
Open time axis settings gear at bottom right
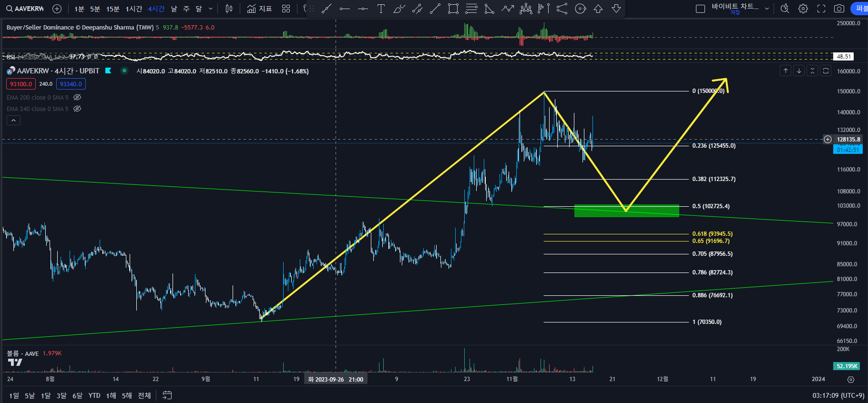tap(851, 380)
